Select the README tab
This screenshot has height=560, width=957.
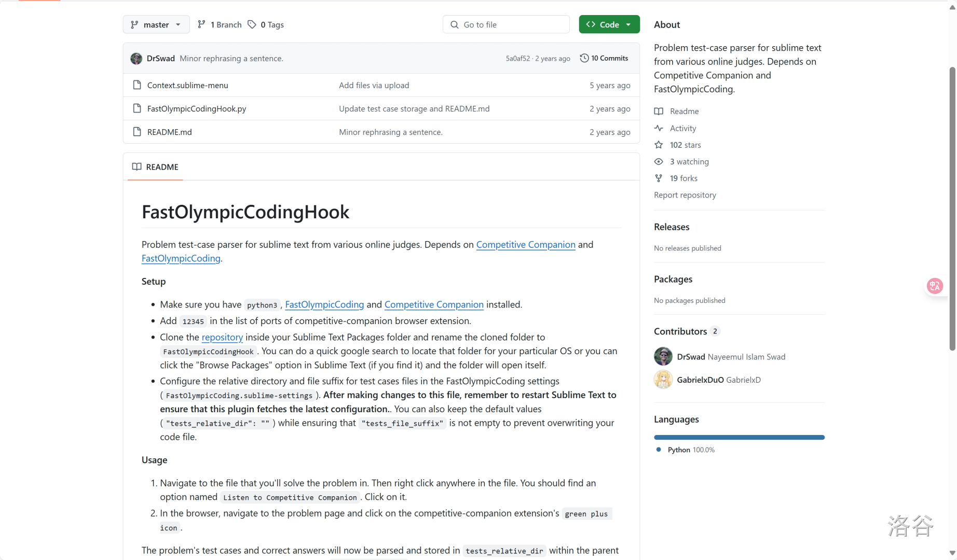click(155, 167)
